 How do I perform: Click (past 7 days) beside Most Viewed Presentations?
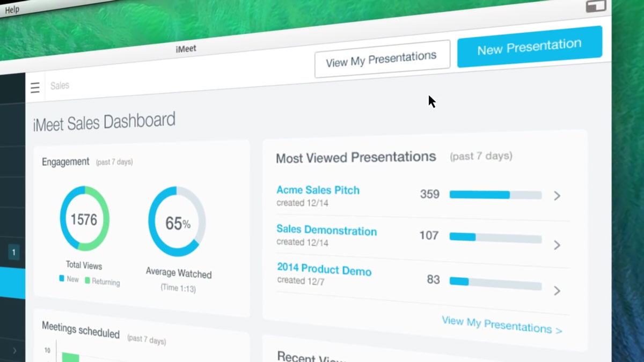tap(481, 156)
